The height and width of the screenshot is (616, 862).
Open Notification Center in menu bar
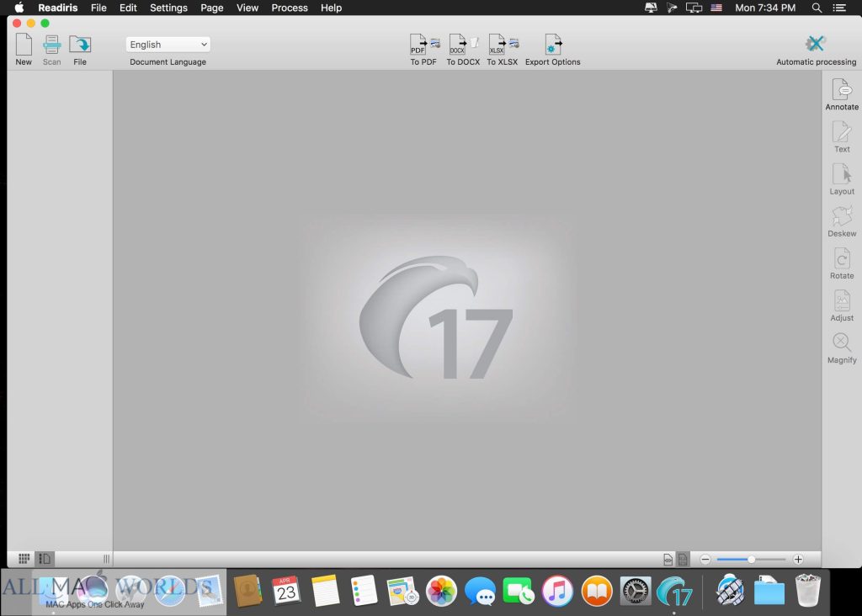tap(839, 8)
